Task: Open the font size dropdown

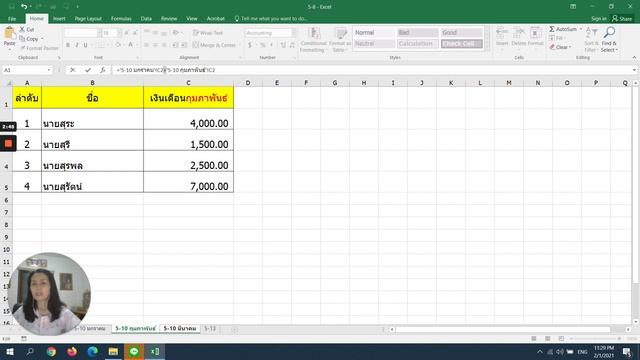Action: [x=119, y=33]
